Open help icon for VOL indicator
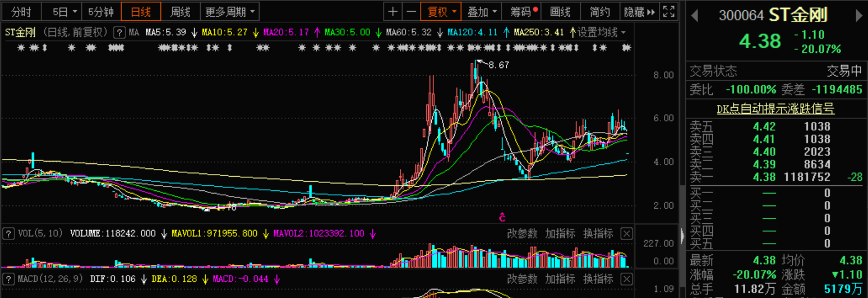 8,233
